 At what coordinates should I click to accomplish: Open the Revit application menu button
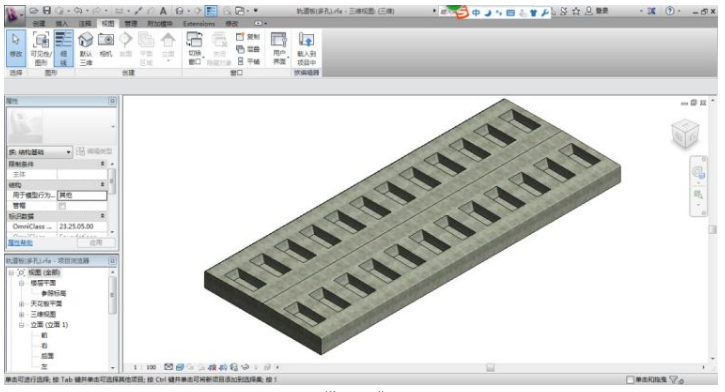(15, 15)
